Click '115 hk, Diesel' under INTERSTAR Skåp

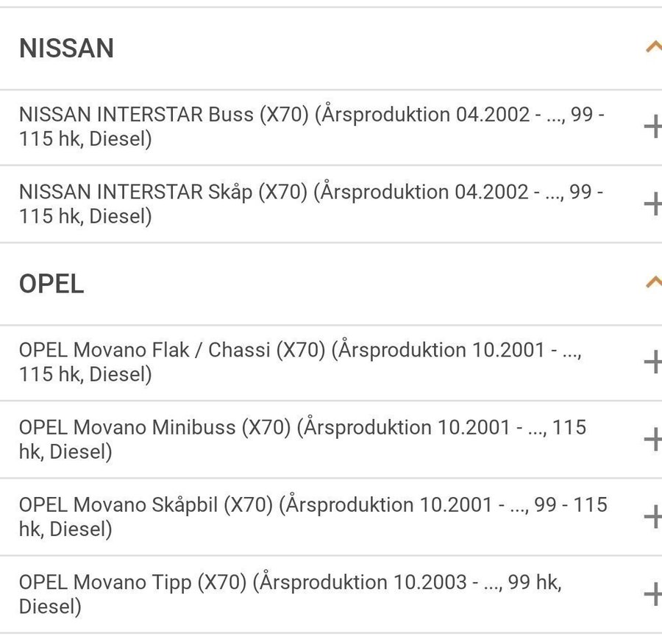(x=85, y=217)
